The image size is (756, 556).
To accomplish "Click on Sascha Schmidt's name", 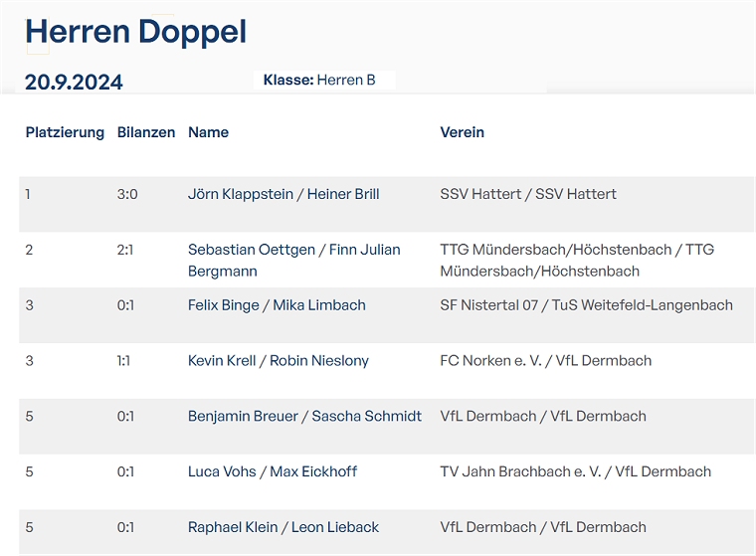I will click(367, 417).
